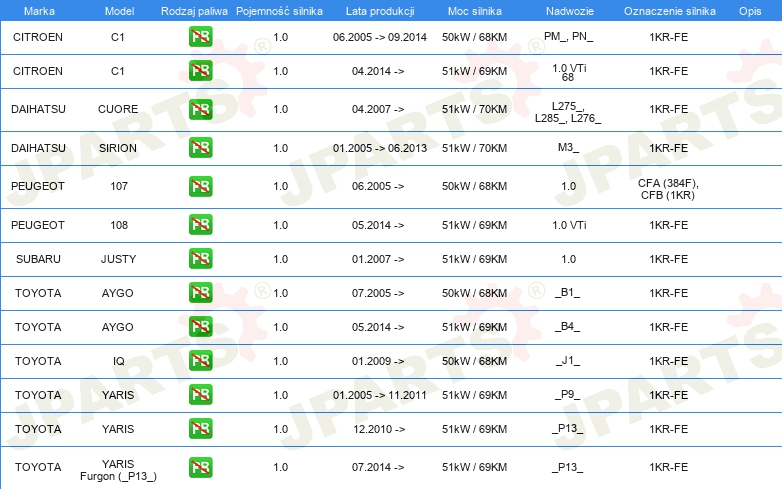
Task: Click 50kW / 68KM in the IQ row
Action: [474, 361]
